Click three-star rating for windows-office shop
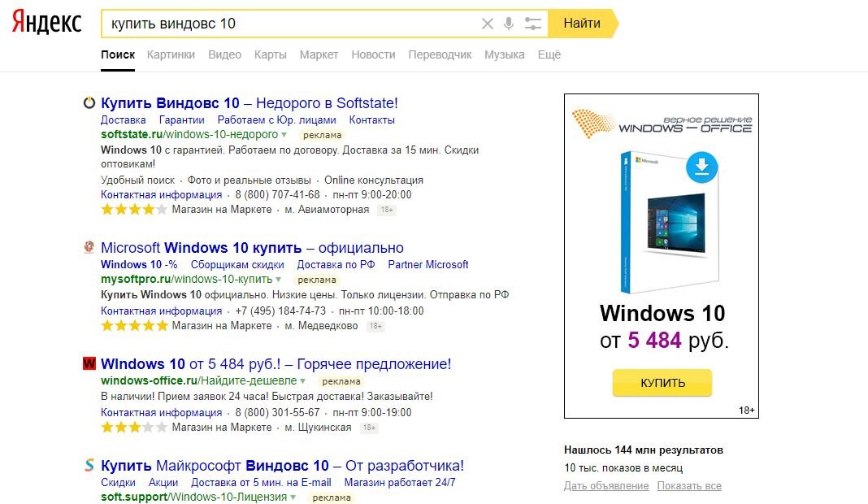The image size is (868, 504). click(x=133, y=427)
